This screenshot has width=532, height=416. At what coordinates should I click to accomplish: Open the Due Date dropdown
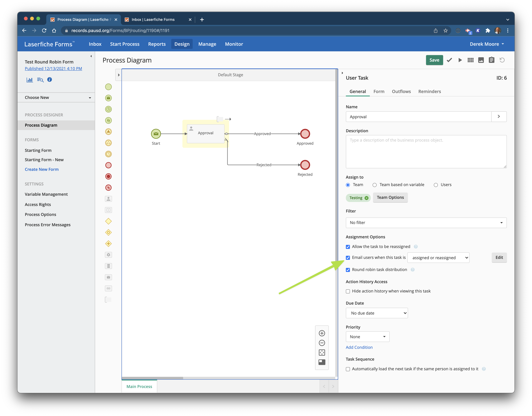tap(377, 313)
